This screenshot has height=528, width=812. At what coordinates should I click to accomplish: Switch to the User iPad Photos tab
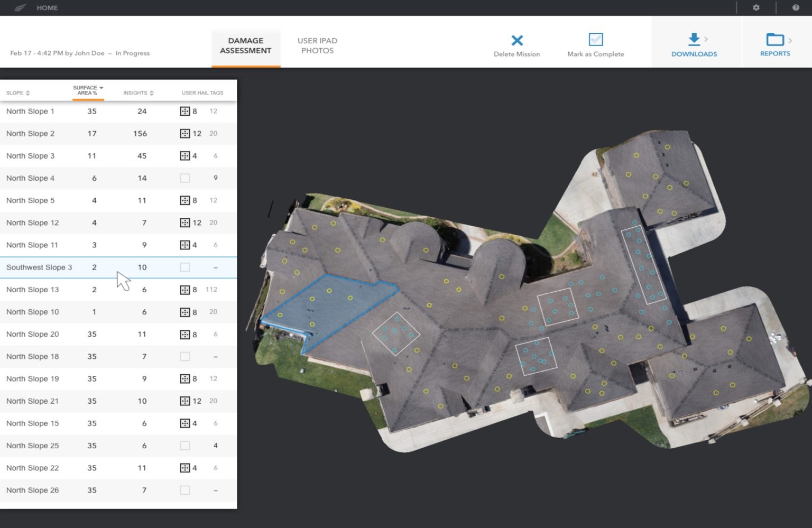(317, 45)
